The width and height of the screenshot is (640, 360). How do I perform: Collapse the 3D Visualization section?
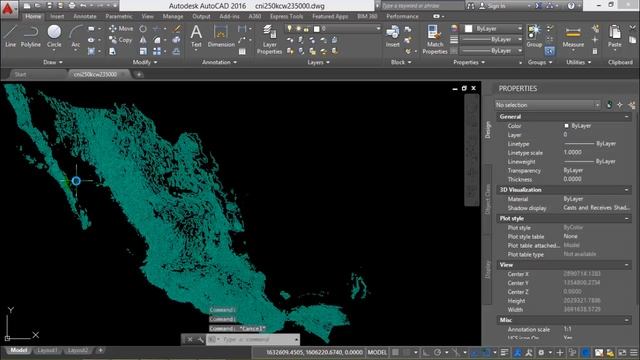(x=627, y=190)
